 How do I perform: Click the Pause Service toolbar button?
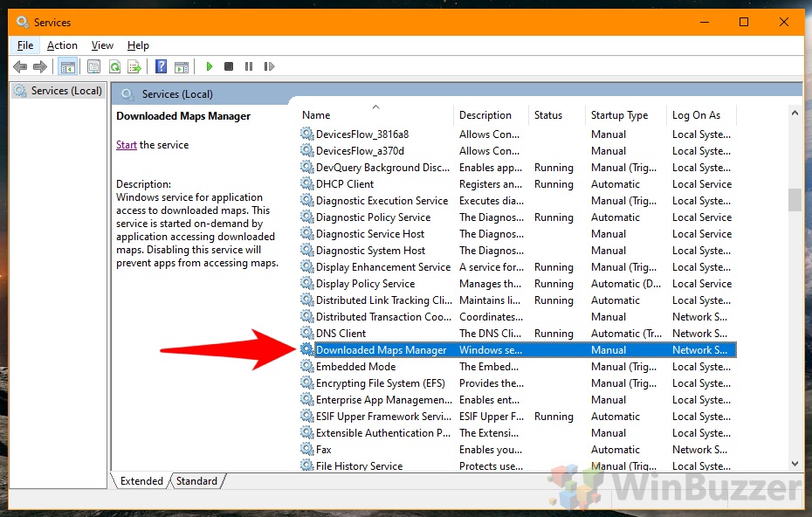[x=249, y=66]
